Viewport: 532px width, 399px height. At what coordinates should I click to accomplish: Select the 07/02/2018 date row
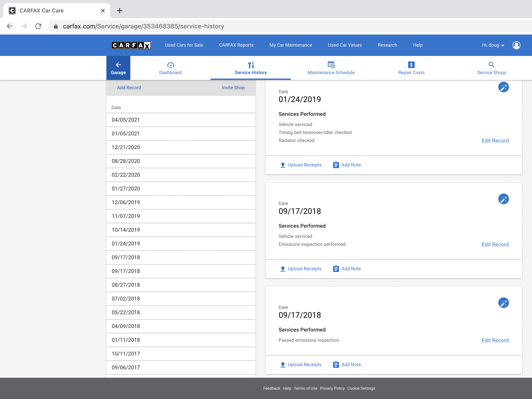pos(181,299)
